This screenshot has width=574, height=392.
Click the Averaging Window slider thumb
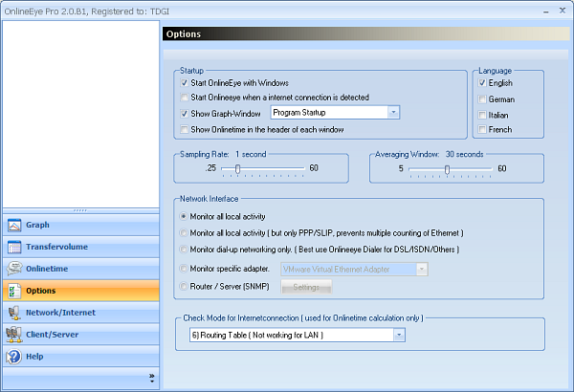click(x=447, y=169)
